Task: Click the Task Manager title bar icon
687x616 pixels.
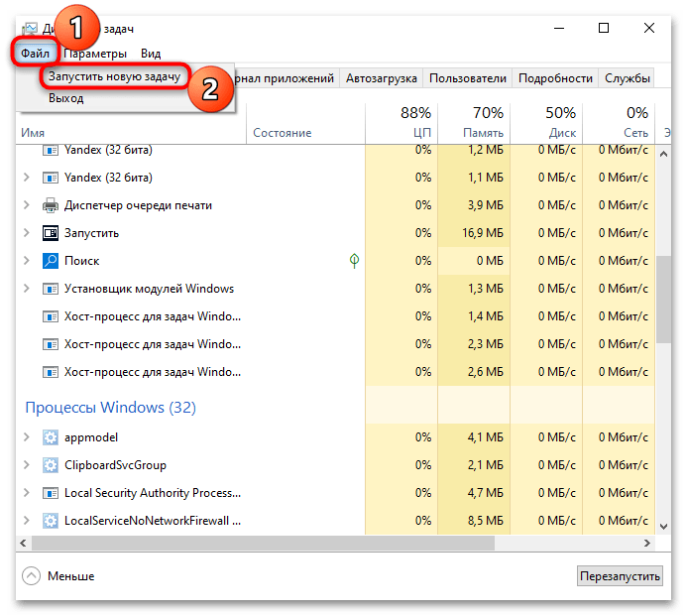Action: click(x=30, y=29)
